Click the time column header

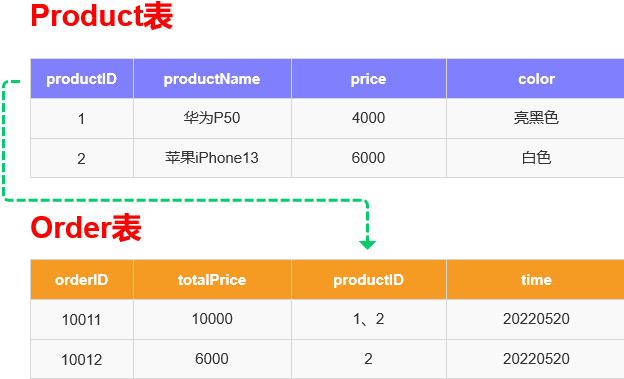(536, 279)
